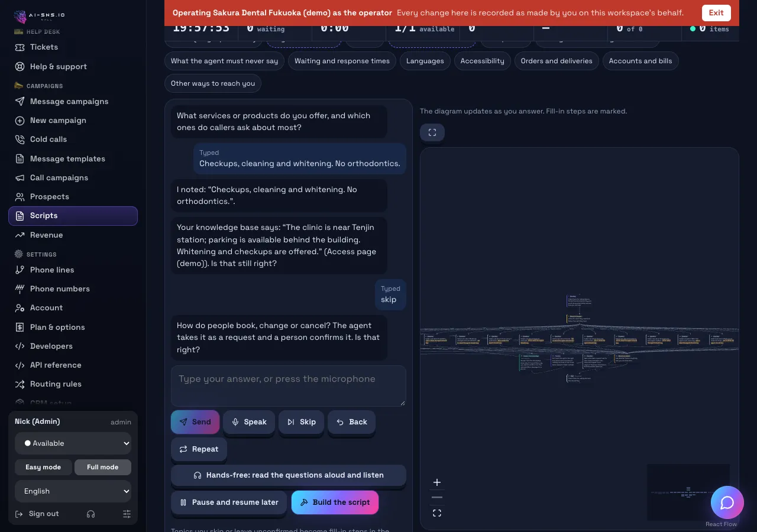Click the shuffle icon for Routing rules
The width and height of the screenshot is (757, 532).
20,384
